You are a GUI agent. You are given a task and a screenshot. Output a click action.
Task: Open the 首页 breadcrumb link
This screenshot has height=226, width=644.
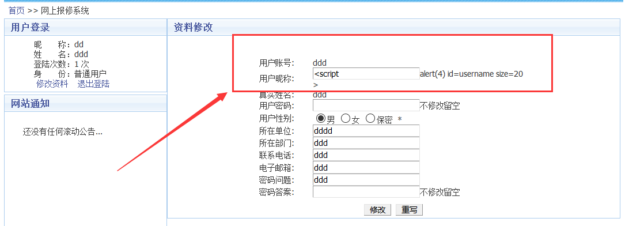[x=17, y=11]
